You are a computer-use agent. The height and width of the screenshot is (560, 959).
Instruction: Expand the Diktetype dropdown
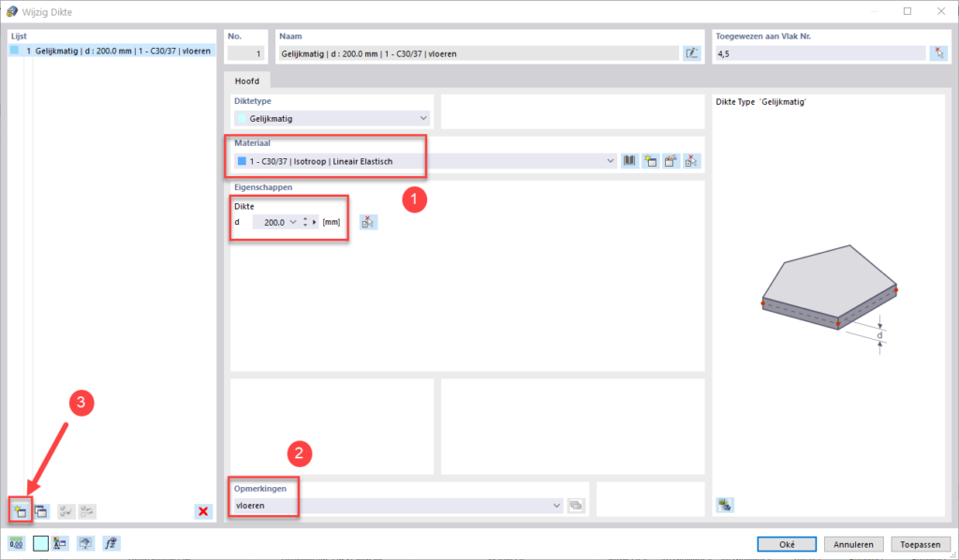423,118
